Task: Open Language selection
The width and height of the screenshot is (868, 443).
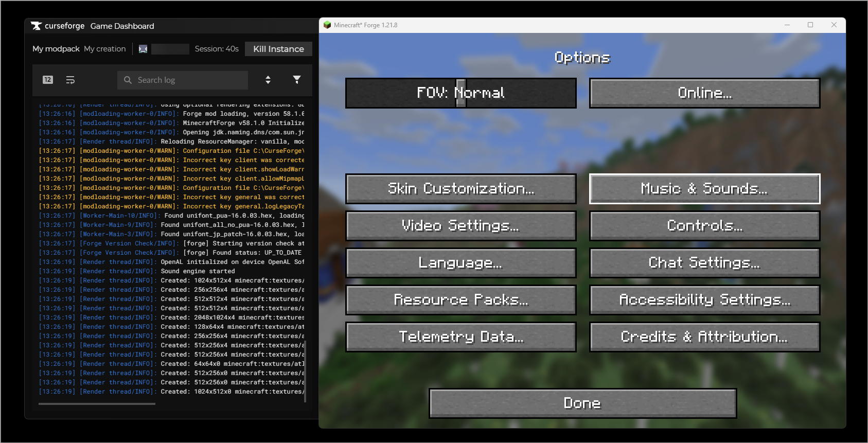Action: (461, 263)
